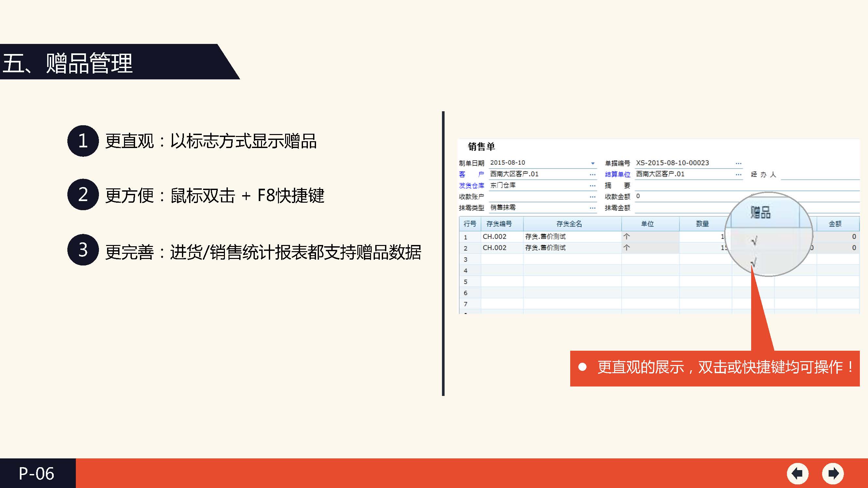Click the 赠品 column header
The image size is (868, 488).
pyautogui.click(x=761, y=213)
